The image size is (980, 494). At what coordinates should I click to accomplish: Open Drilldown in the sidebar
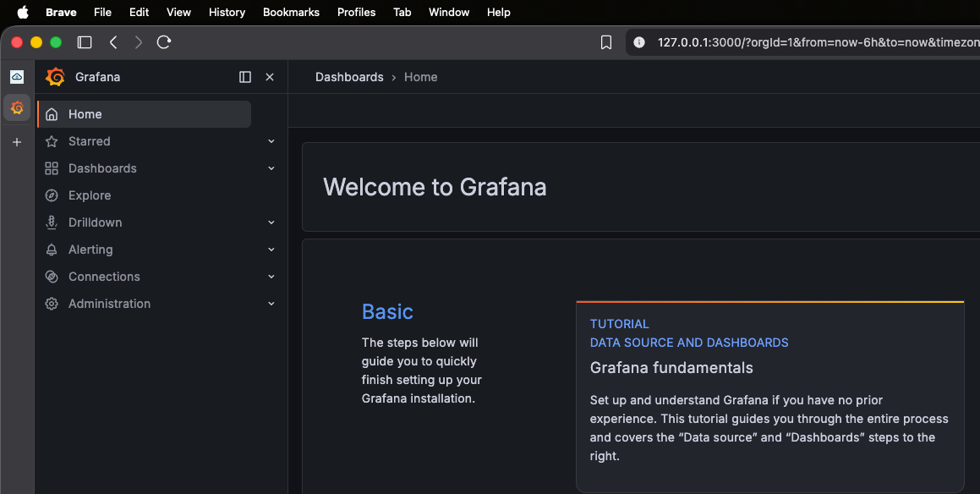95,222
